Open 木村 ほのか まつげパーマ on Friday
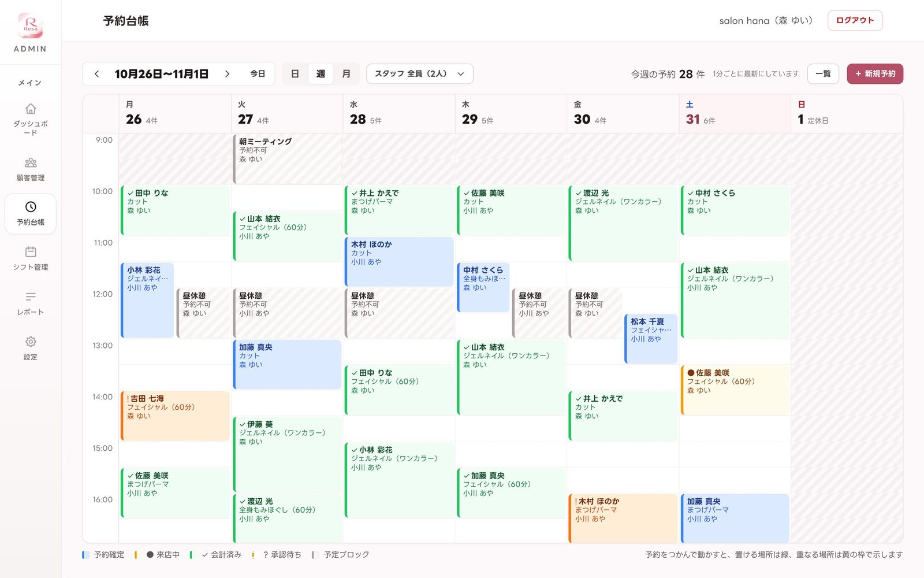This screenshot has height=578, width=924. [x=623, y=518]
